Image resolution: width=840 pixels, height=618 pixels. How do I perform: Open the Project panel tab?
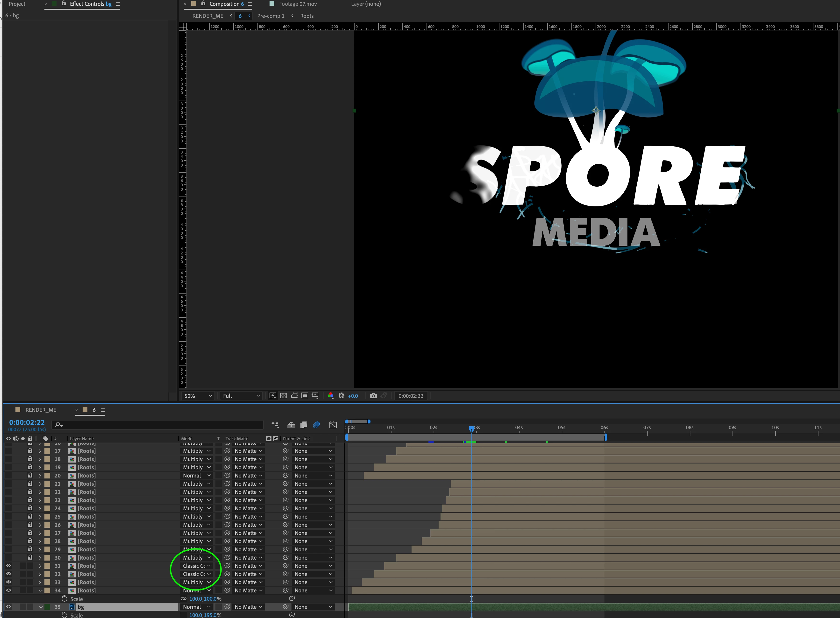coord(17,4)
